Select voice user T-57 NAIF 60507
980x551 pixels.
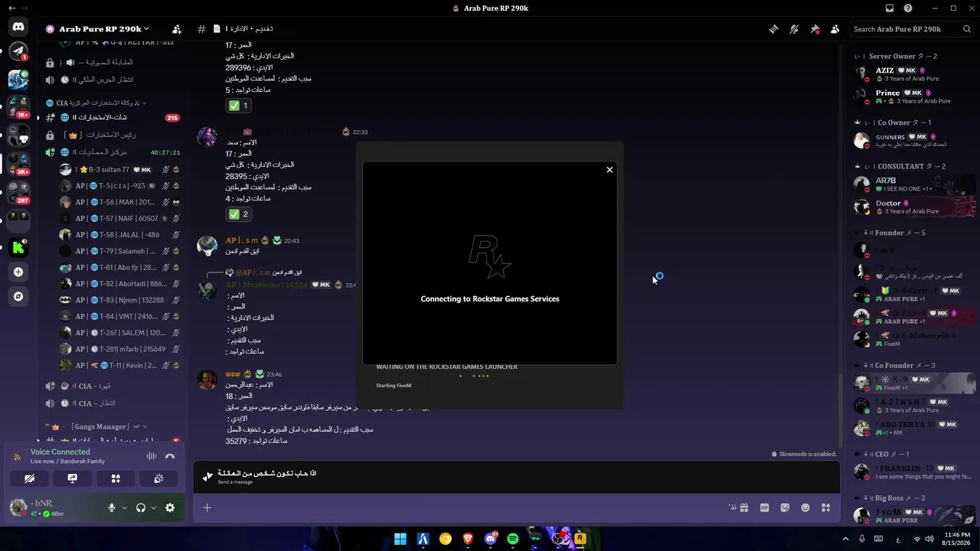click(119, 219)
